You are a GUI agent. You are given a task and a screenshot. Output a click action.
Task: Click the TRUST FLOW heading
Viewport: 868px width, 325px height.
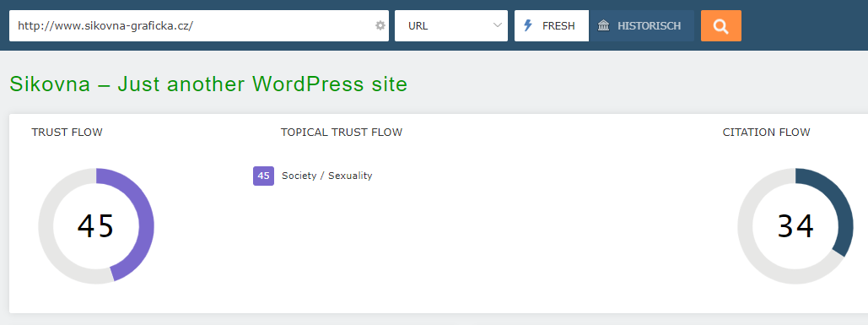pyautogui.click(x=67, y=133)
